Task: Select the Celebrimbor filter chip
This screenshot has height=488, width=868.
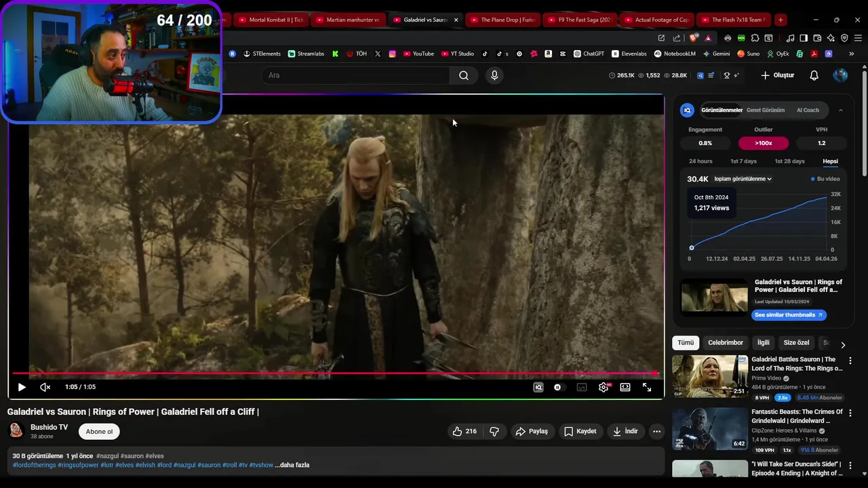Action: tap(726, 343)
